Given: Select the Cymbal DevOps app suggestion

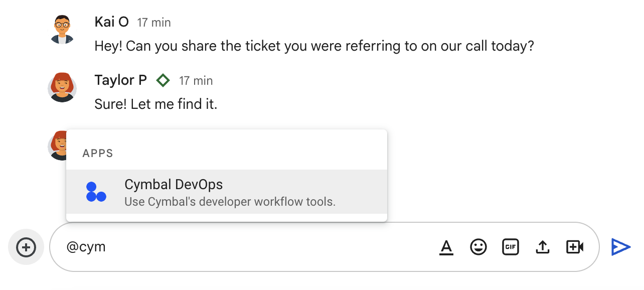Looking at the screenshot, I should [x=226, y=192].
